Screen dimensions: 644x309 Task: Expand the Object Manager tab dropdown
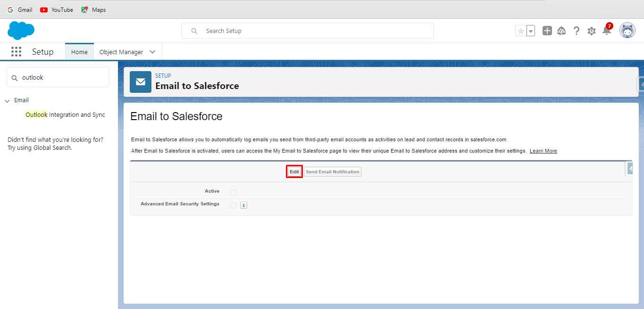[152, 52]
